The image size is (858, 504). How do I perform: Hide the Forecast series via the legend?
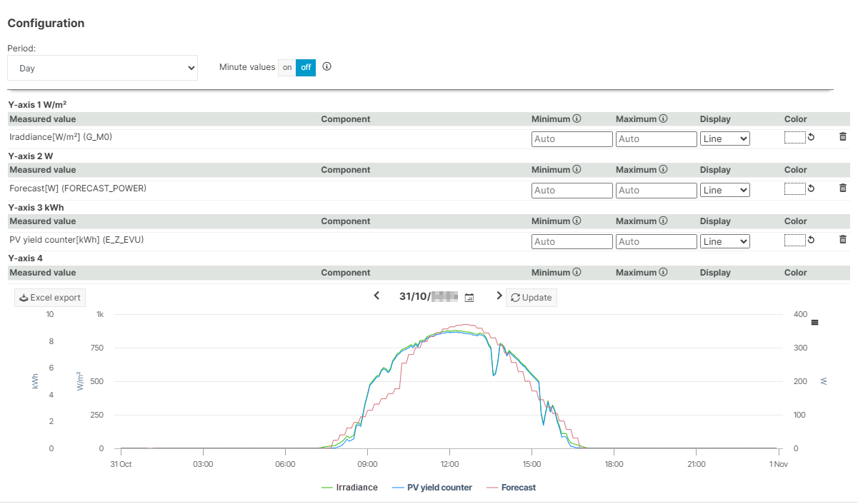pos(517,488)
